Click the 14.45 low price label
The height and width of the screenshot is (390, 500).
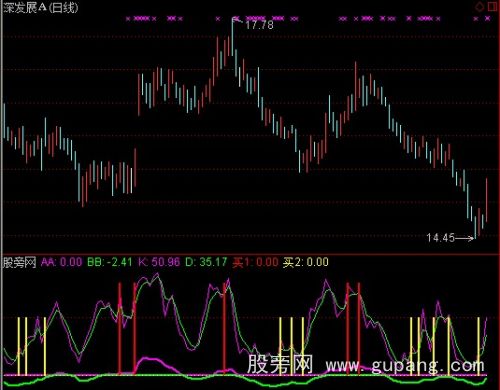point(441,238)
